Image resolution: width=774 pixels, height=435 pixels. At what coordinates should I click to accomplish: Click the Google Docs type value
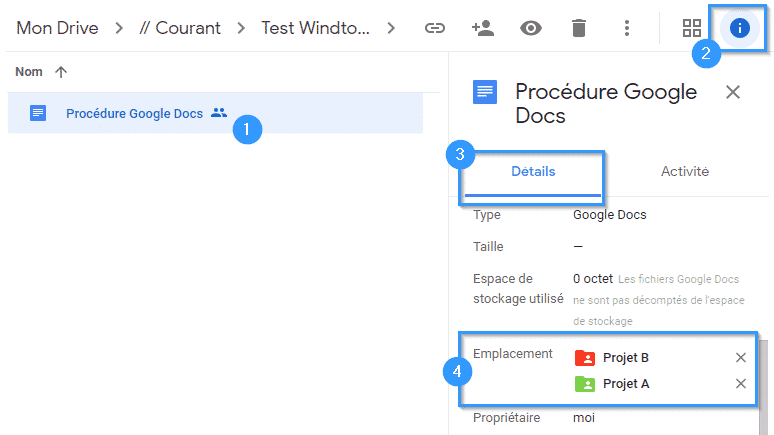(x=610, y=215)
